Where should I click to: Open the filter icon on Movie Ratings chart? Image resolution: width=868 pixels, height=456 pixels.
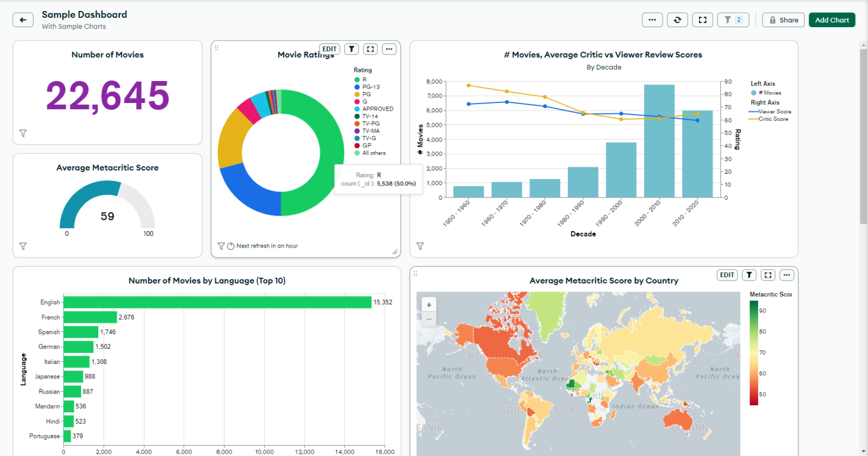pos(351,49)
